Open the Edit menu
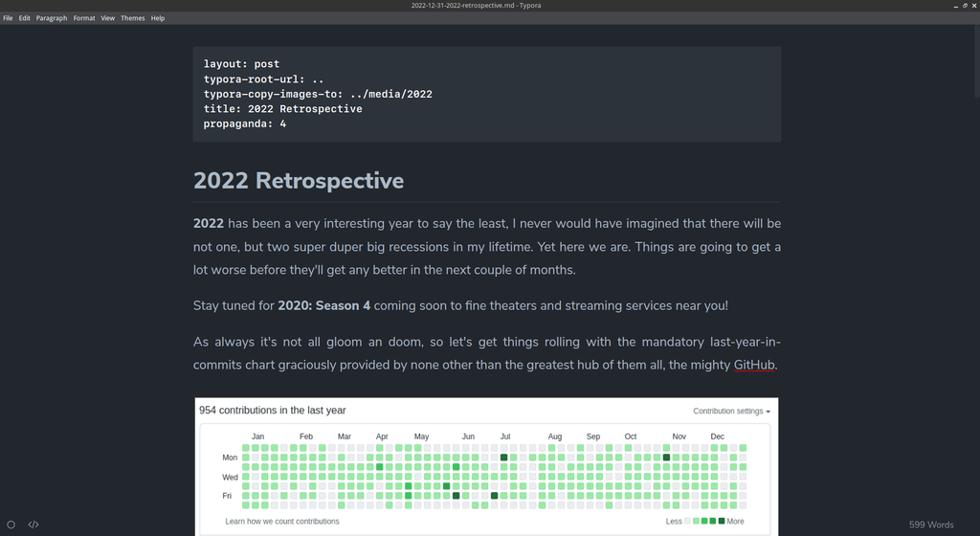The height and width of the screenshot is (536, 980). click(x=24, y=18)
